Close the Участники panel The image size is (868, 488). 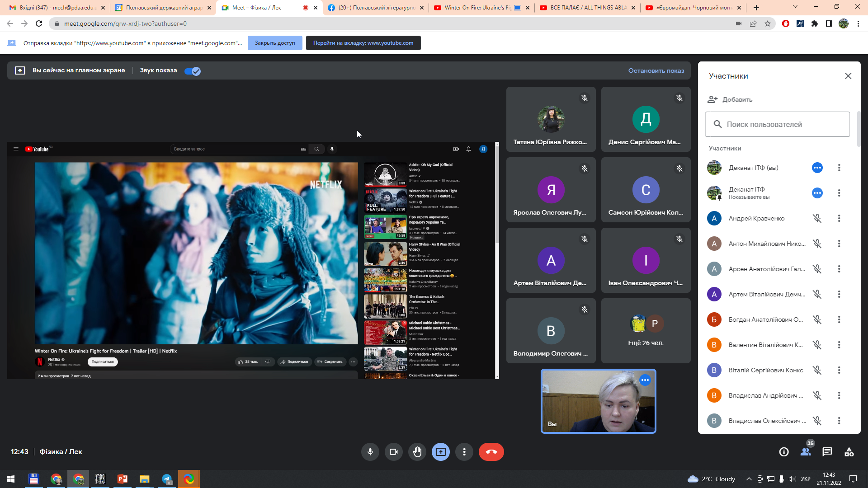click(848, 76)
